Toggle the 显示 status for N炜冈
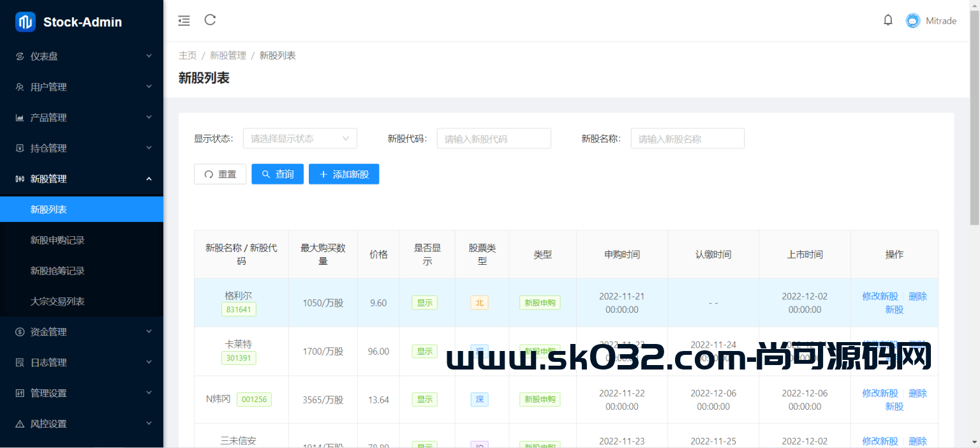Screen dimensions: 980x448 [424, 399]
